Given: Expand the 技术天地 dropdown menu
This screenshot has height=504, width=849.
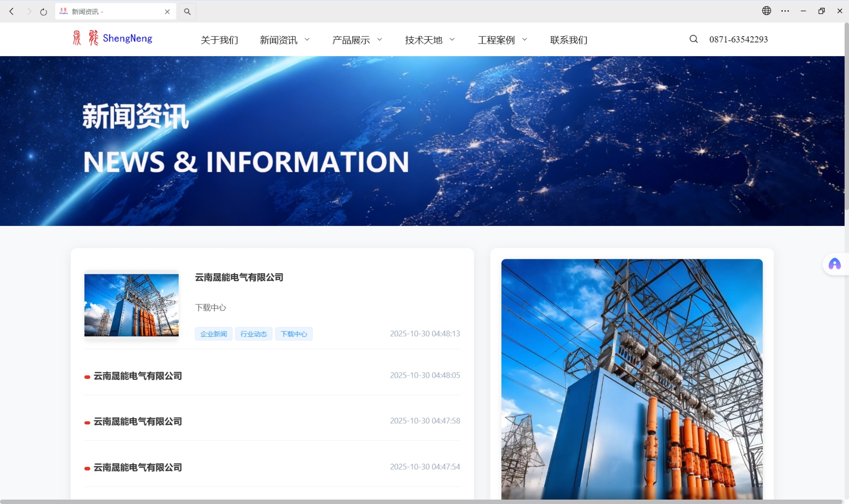Looking at the screenshot, I should coord(452,40).
